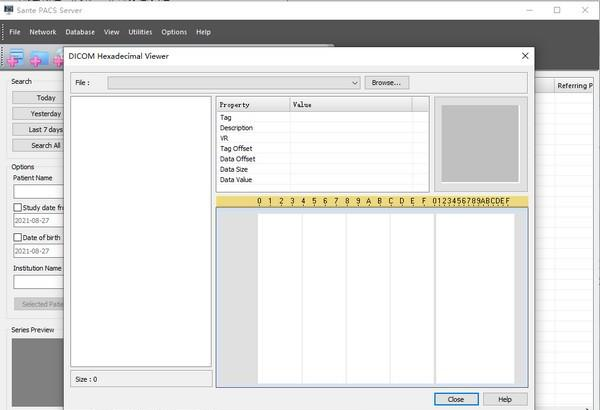
Task: Minimize the Sante PACS Server window
Action: (530, 10)
